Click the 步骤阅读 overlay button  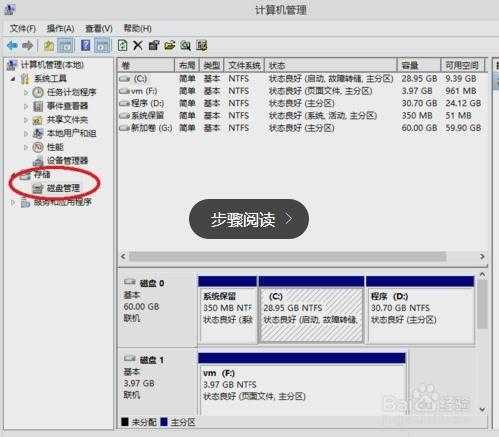pos(249,219)
